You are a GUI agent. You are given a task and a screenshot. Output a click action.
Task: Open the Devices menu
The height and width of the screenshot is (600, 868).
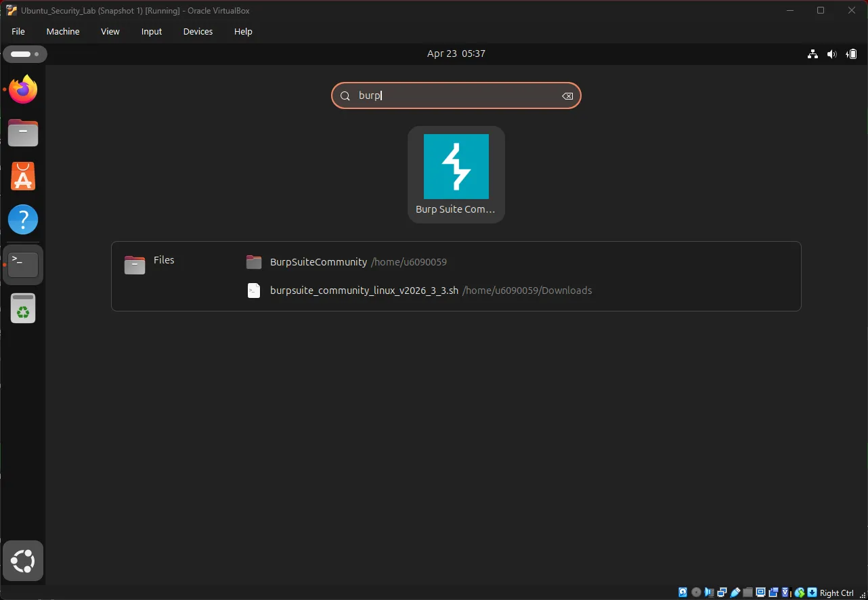[x=197, y=31]
